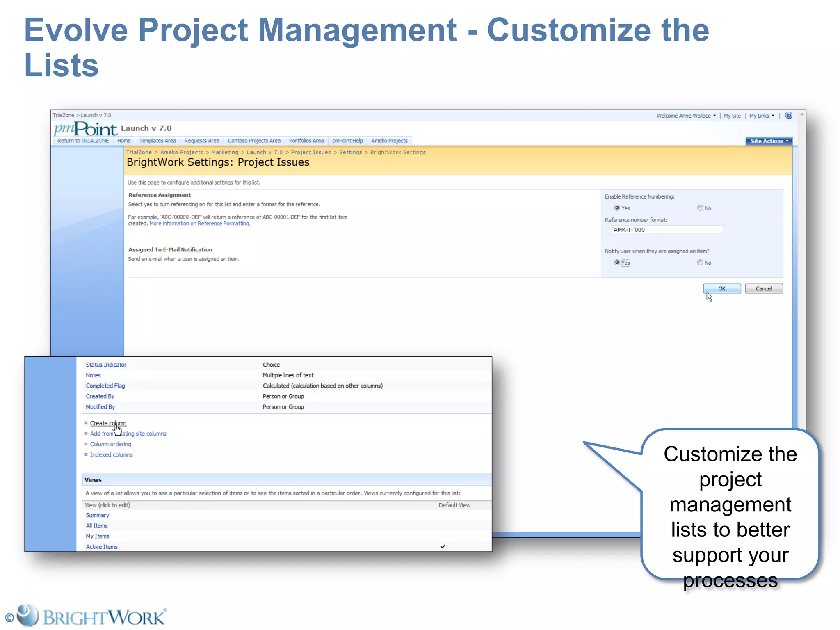
Task: Edit the All Items view
Action: [97, 526]
